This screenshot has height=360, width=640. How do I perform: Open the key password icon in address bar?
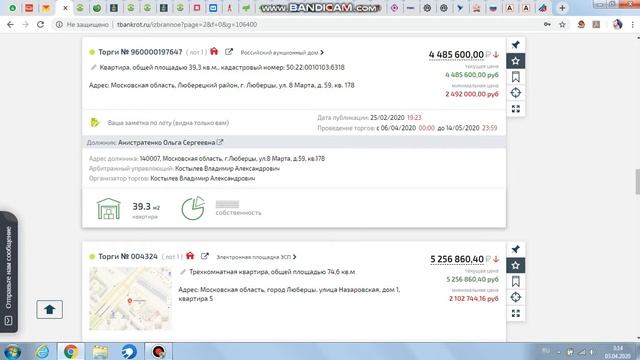click(547, 24)
